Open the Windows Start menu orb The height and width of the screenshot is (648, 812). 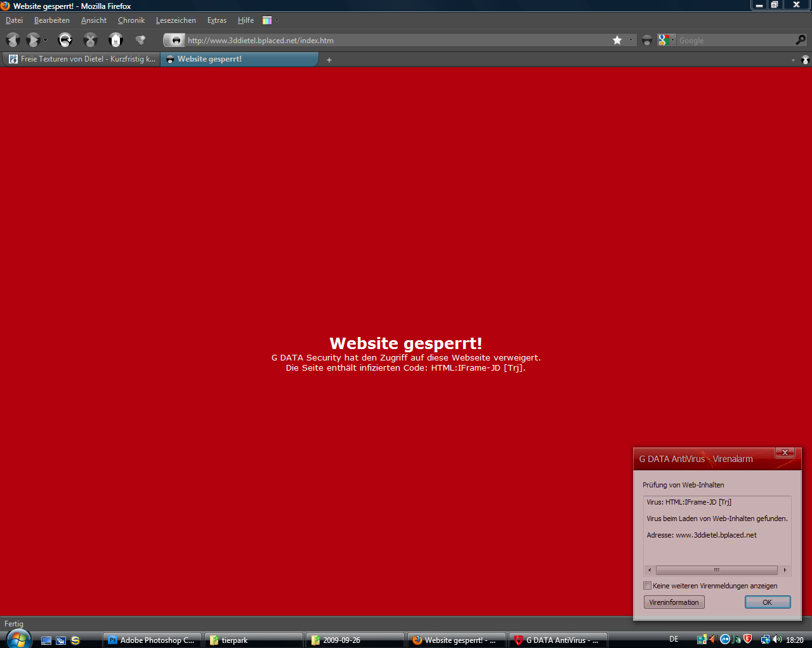tap(18, 638)
